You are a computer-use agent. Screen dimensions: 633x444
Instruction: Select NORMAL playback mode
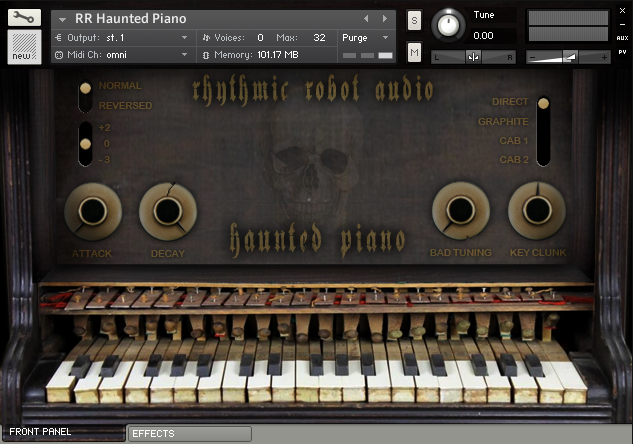point(120,86)
